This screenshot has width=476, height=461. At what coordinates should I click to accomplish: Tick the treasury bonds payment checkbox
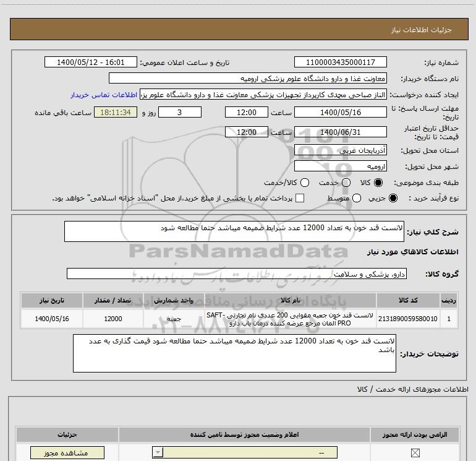tap(300, 198)
